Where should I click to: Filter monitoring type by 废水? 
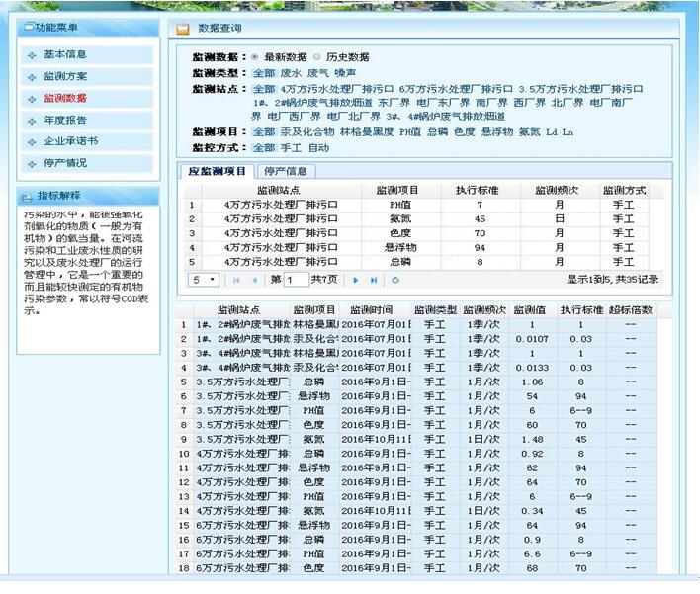pyautogui.click(x=291, y=72)
